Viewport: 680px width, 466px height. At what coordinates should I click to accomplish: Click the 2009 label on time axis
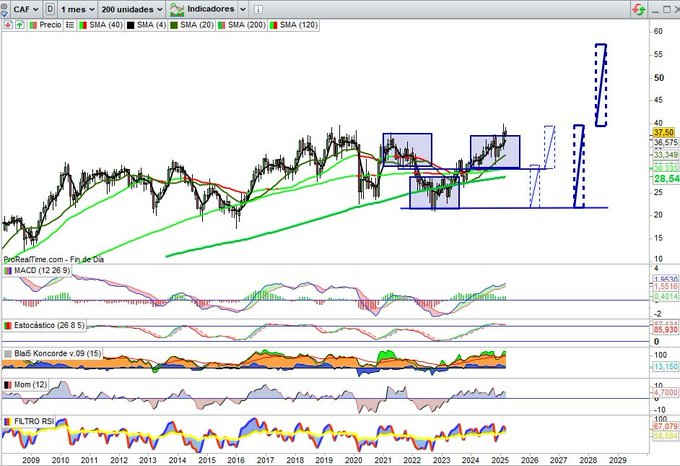31,460
